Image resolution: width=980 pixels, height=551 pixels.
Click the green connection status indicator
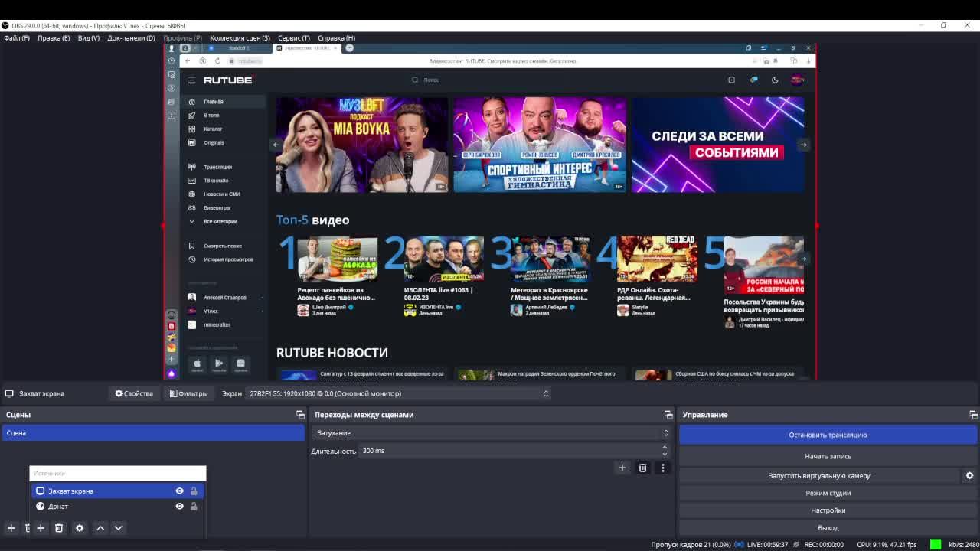point(936,545)
